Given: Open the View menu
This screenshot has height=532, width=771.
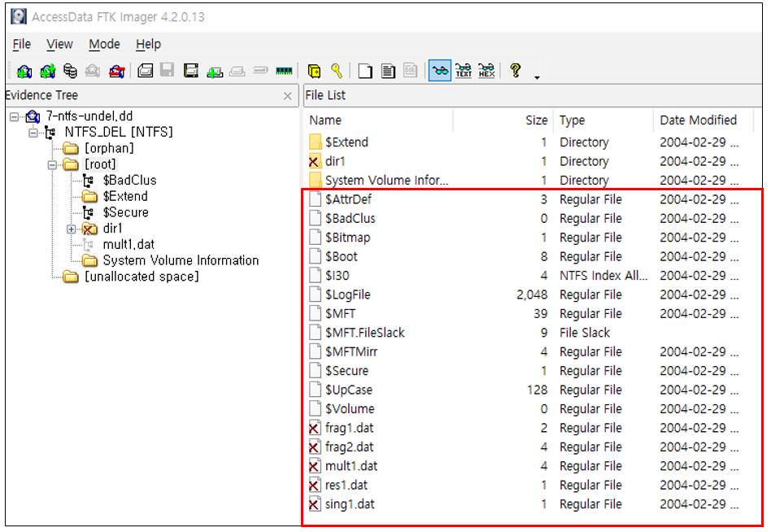Looking at the screenshot, I should 59,44.
